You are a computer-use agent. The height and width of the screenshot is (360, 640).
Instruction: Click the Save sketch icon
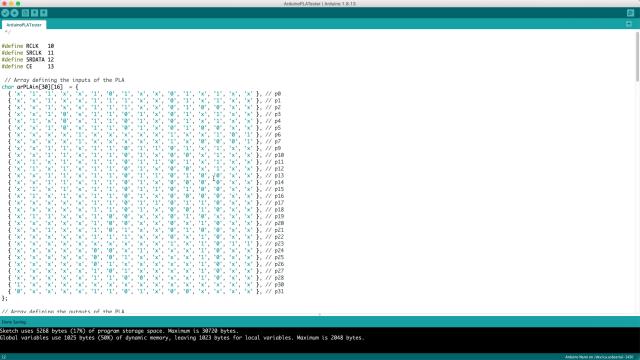[x=44, y=13]
